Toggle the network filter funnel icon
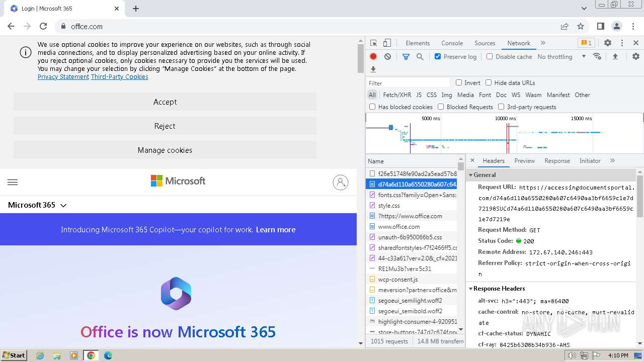The height and width of the screenshot is (362, 644). pyautogui.click(x=406, y=57)
